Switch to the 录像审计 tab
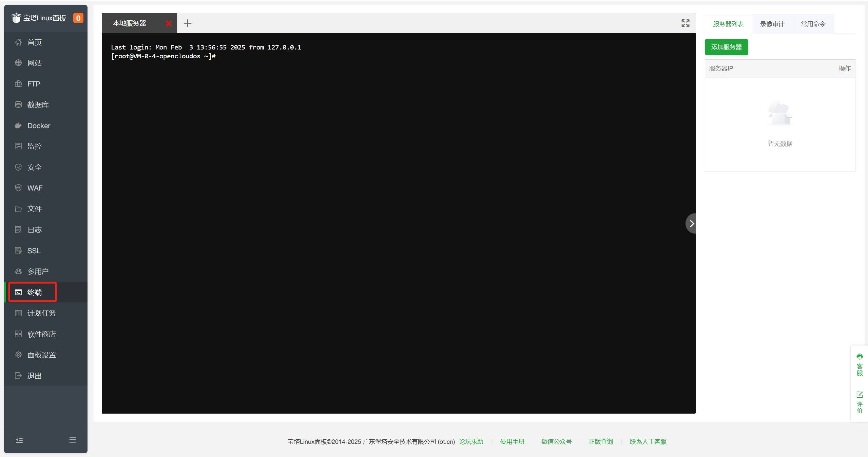Viewport: 868px width, 457px height. click(772, 24)
